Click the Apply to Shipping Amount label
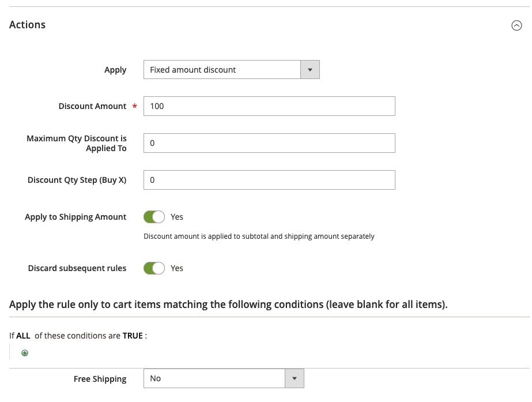Viewport: 532px width, 402px height. tap(76, 217)
